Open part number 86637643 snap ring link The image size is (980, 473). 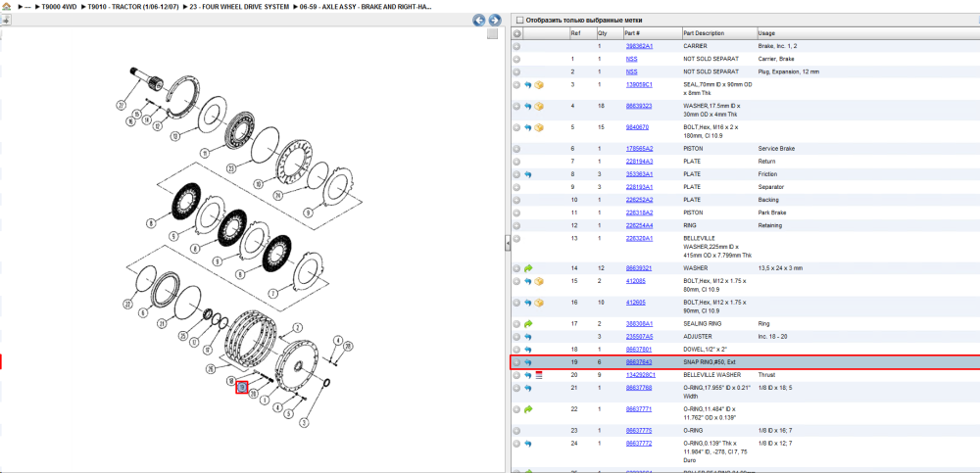(x=639, y=361)
